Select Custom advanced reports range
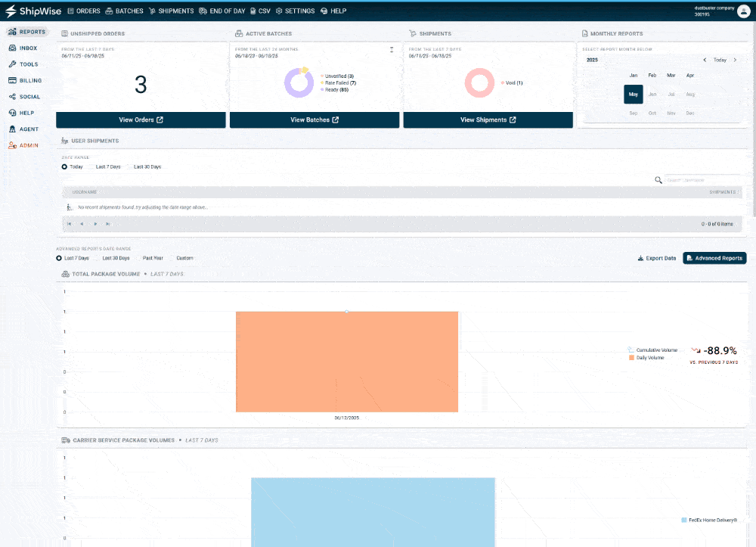 point(181,258)
